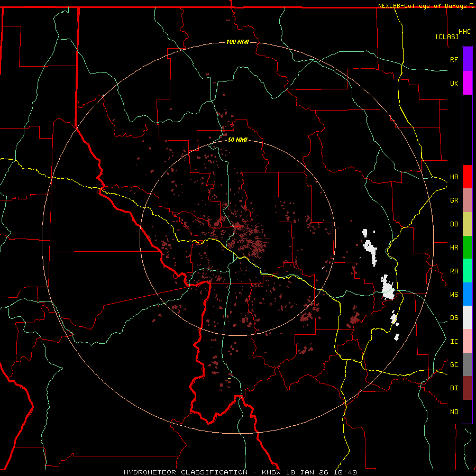Click the BI dark red legend swatch
476x476 pixels.
(x=467, y=388)
